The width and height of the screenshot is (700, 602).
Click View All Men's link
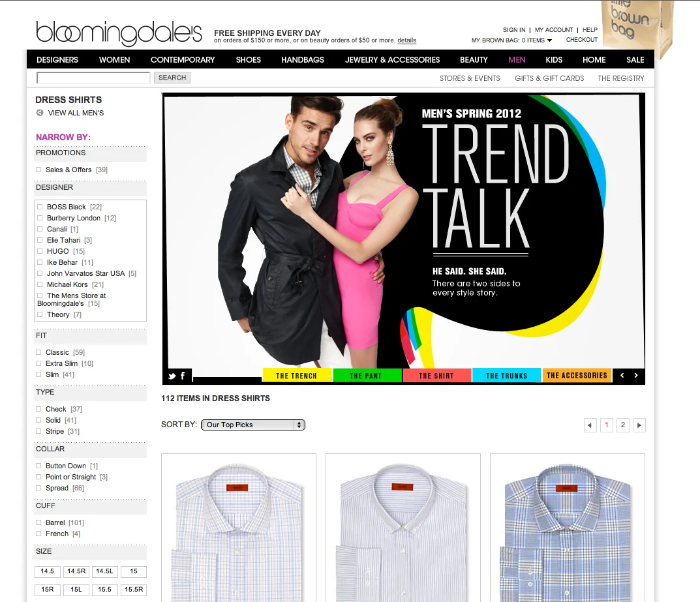click(76, 113)
